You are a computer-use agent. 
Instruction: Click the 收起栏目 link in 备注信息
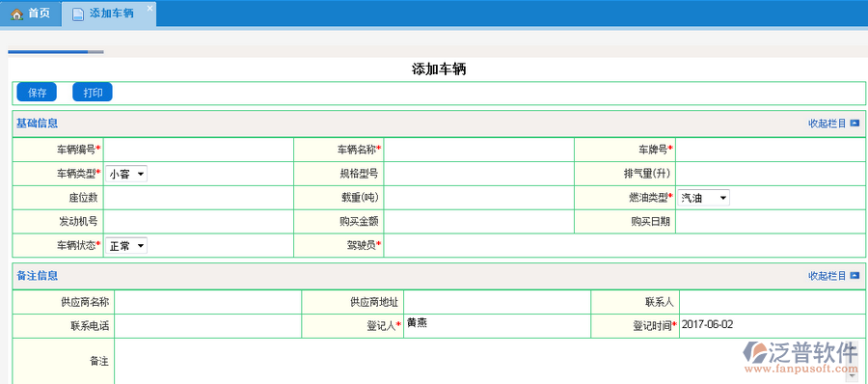click(x=827, y=275)
